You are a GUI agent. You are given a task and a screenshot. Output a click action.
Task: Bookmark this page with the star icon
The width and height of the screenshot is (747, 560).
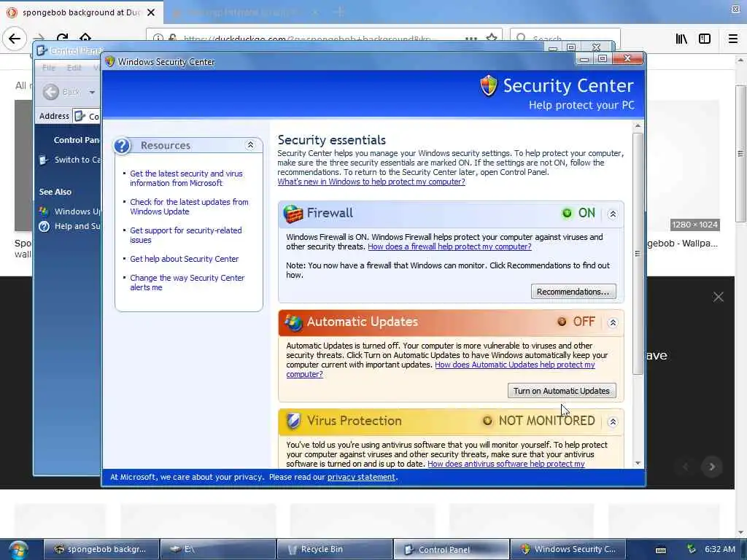[x=492, y=38]
